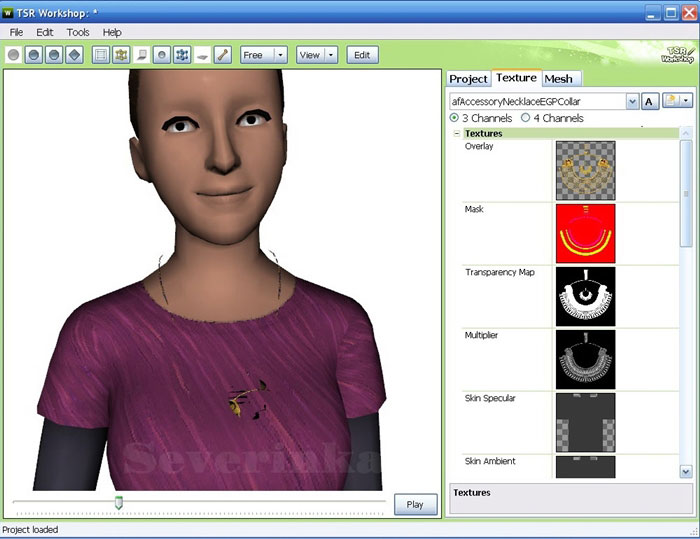Screen dimensions: 700x539
Task: Click the floor plane toolbar icon
Action: tap(202, 55)
